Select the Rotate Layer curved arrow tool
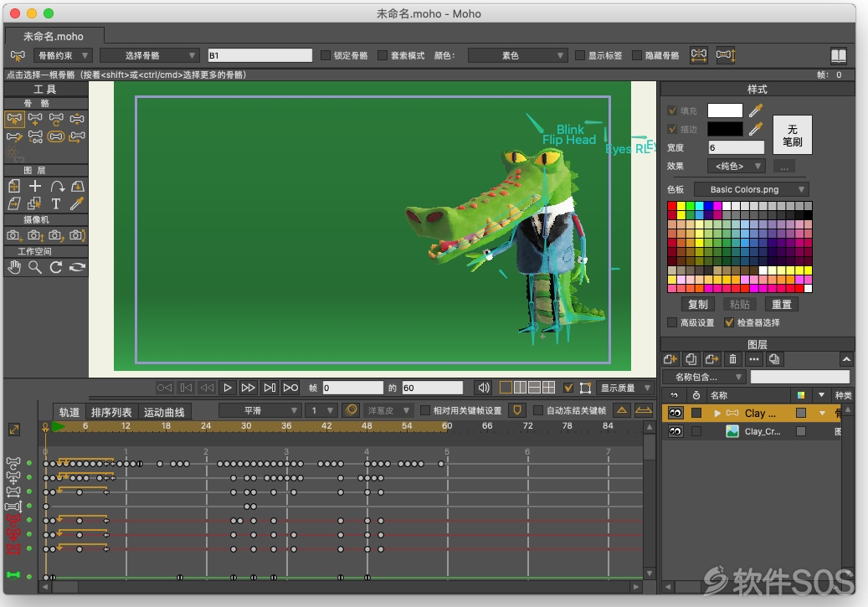Viewport: 868px width, 607px height. pyautogui.click(x=56, y=186)
